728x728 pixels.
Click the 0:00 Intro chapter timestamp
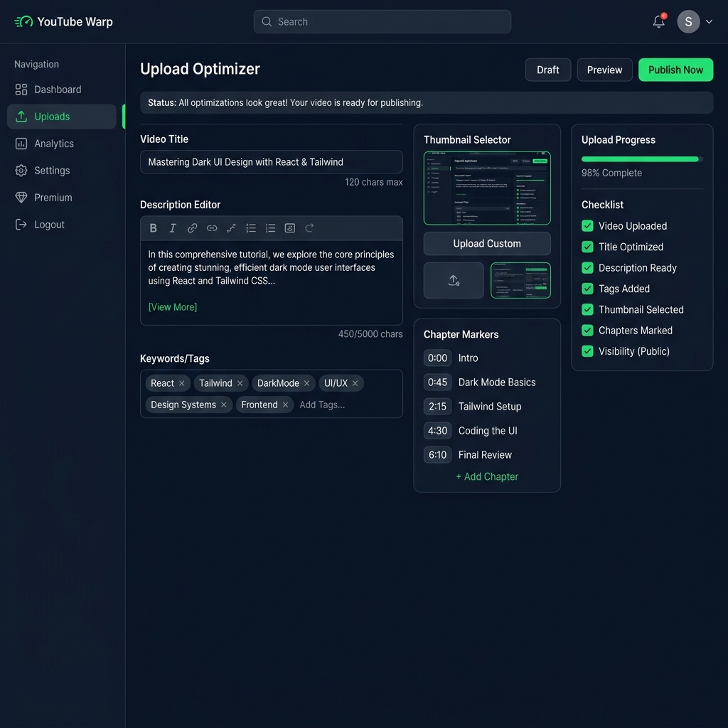point(437,358)
